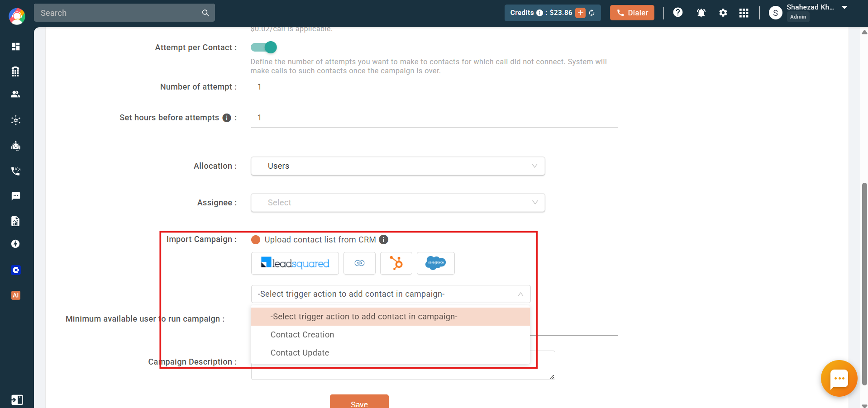Open the blue G sidebar icon

(16, 270)
